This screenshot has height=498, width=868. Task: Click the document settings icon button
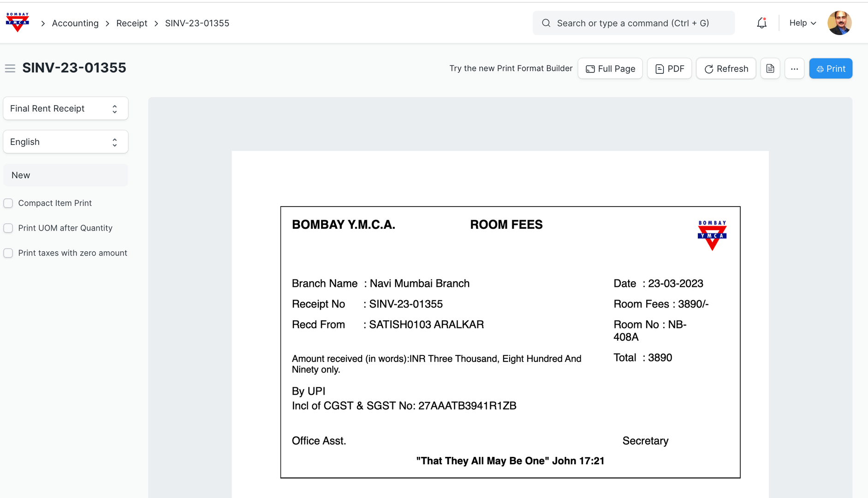tap(770, 69)
